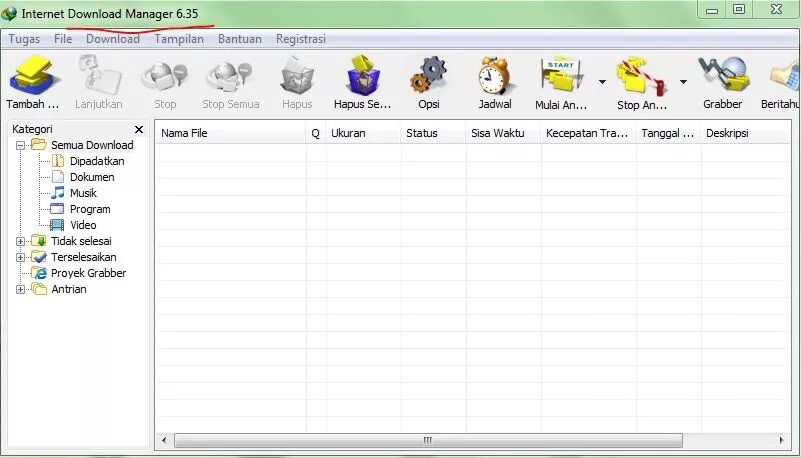801x458 pixels.
Task: Click the horizontal scrollbar thumb
Action: point(428,440)
